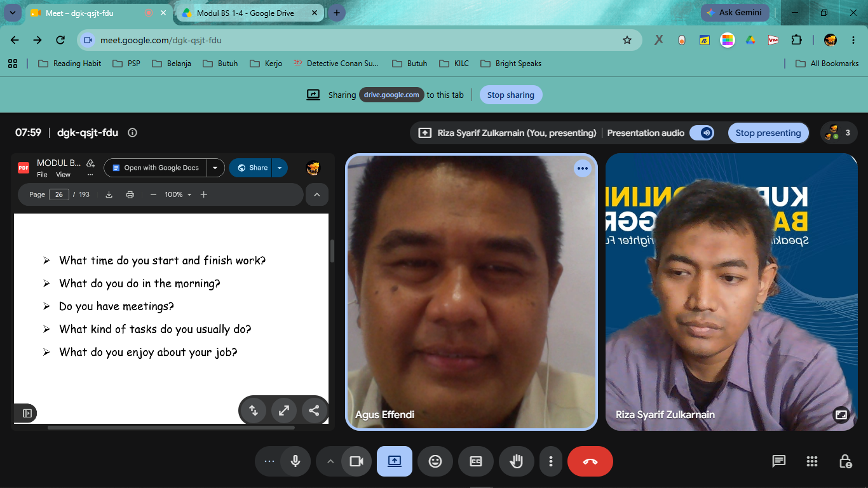Viewport: 868px width, 488px height.
Task: Expand the 100% zoom level dropdown
Action: 178,194
